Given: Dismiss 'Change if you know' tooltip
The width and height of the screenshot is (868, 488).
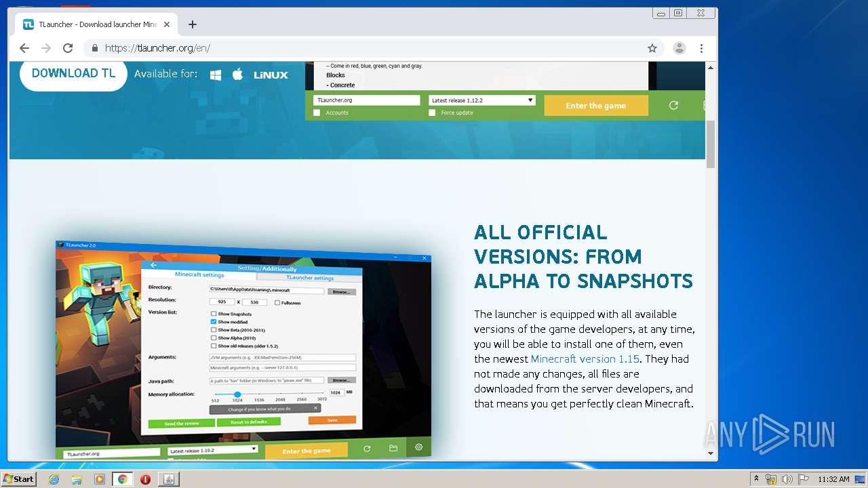Looking at the screenshot, I should 315,408.
